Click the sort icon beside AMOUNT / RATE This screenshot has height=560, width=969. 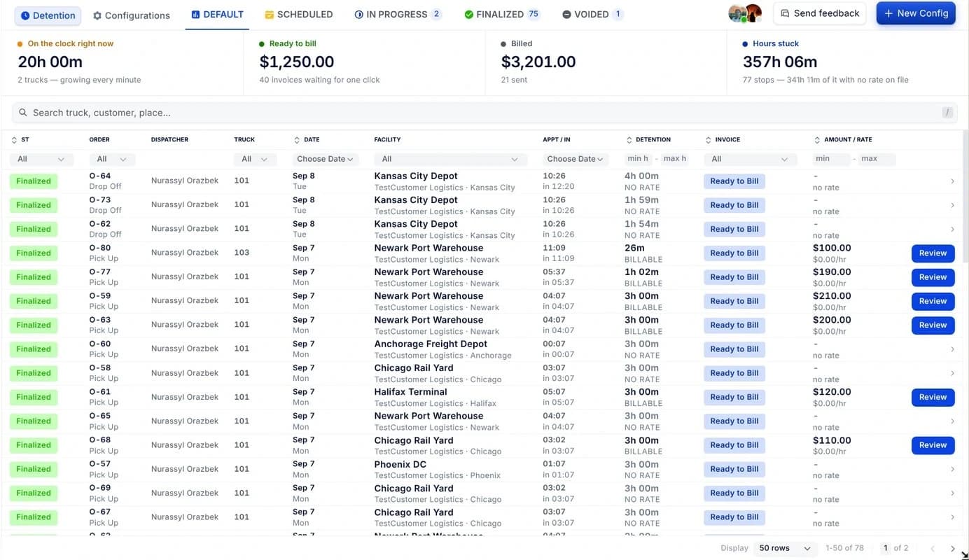(817, 140)
